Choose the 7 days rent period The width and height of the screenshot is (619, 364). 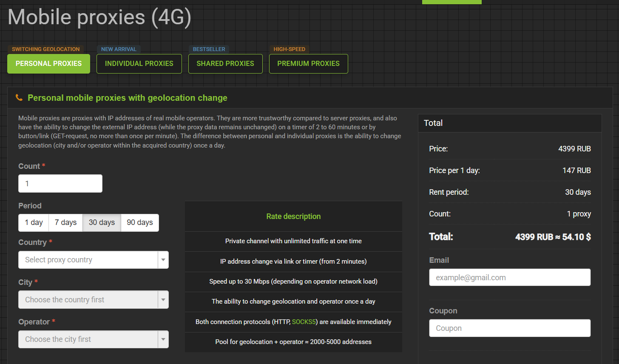pos(66,222)
